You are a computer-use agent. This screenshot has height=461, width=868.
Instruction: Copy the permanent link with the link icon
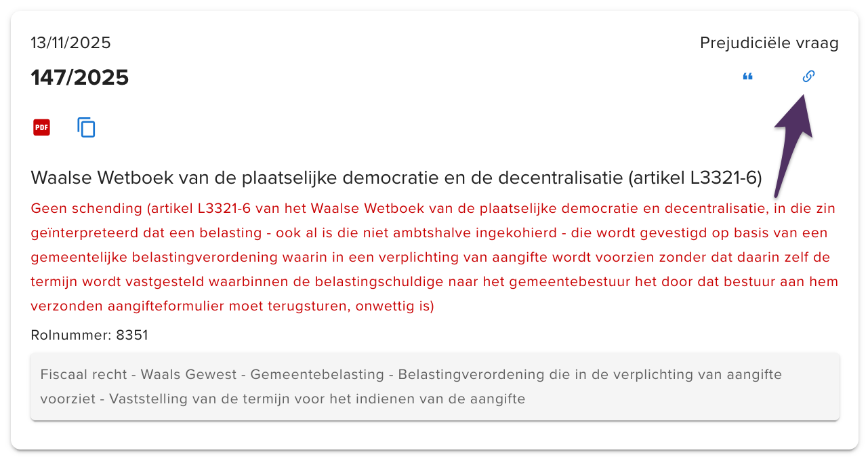(808, 76)
